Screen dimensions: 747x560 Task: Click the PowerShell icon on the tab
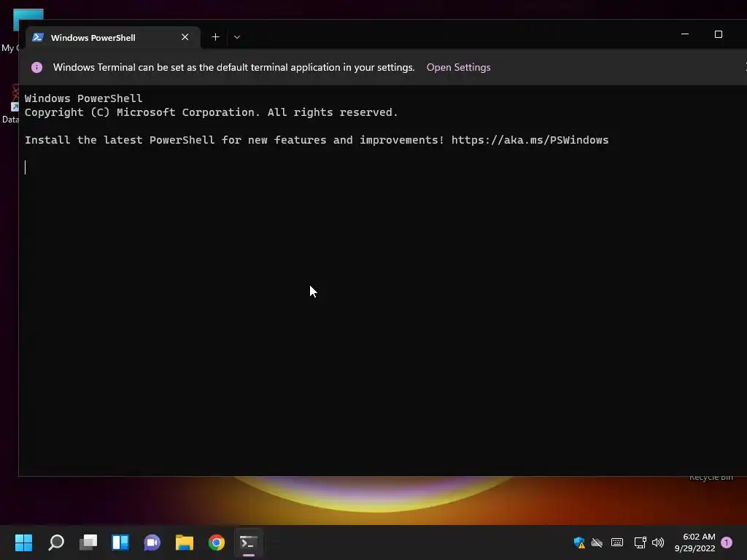pos(38,37)
